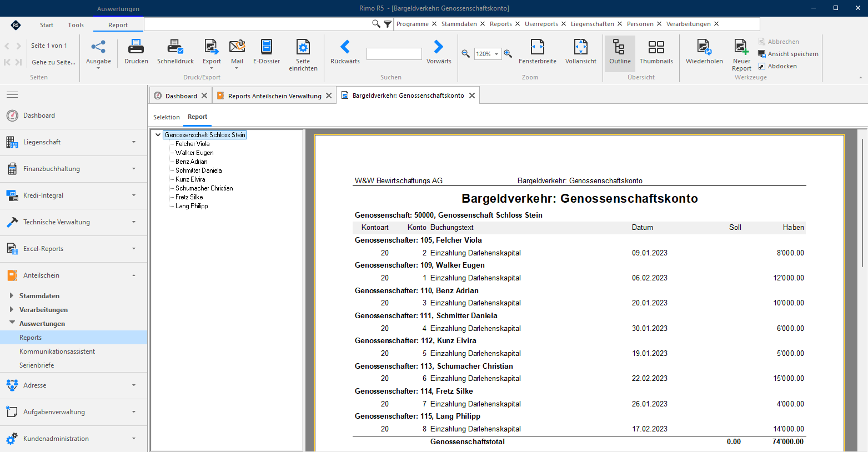This screenshot has height=452, width=868.
Task: Open Serienbriefe in sidebar
Action: (x=37, y=365)
